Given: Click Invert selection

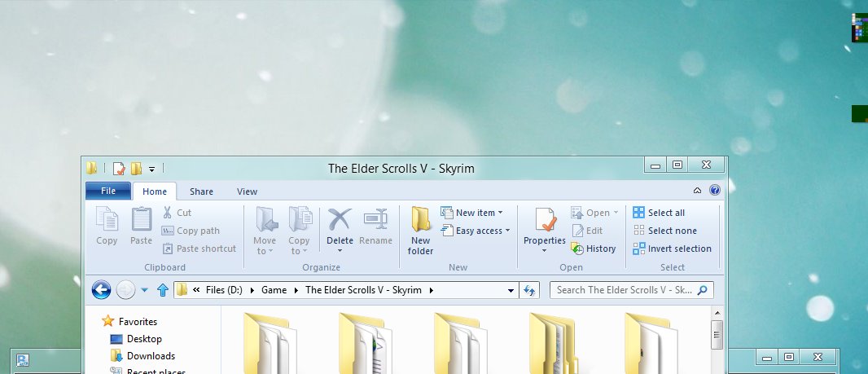Looking at the screenshot, I should point(672,249).
